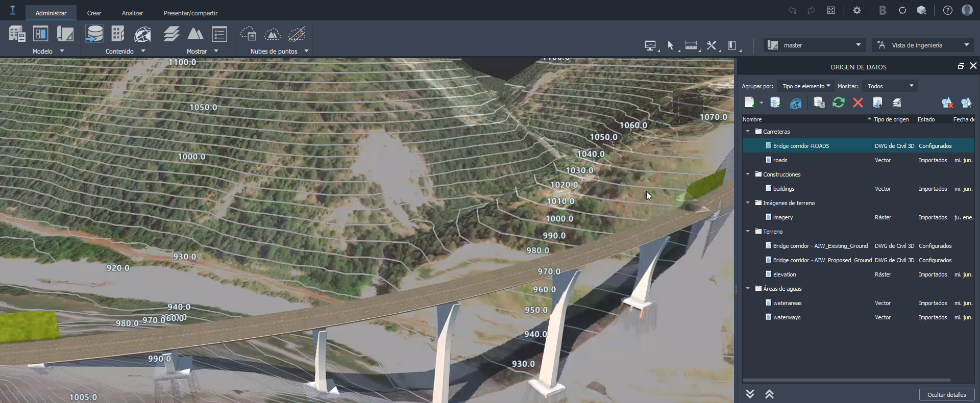Collapse the Áreas de aguas folder
This screenshot has height=403, width=980.
(748, 288)
